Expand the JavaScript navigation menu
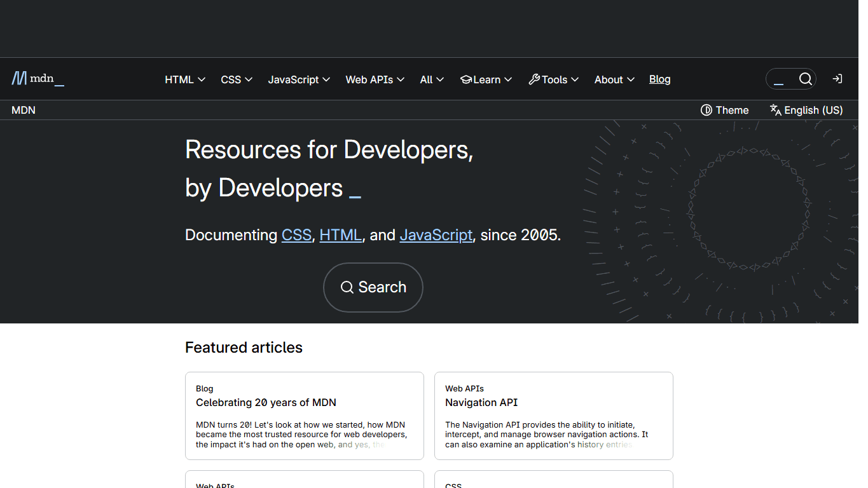Image resolution: width=868 pixels, height=488 pixels. [299, 79]
